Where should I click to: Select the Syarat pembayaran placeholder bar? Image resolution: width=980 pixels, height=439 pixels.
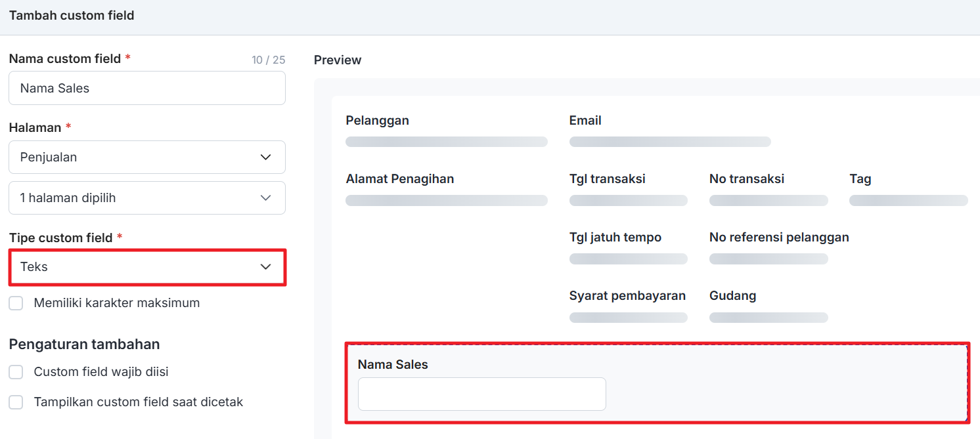628,318
